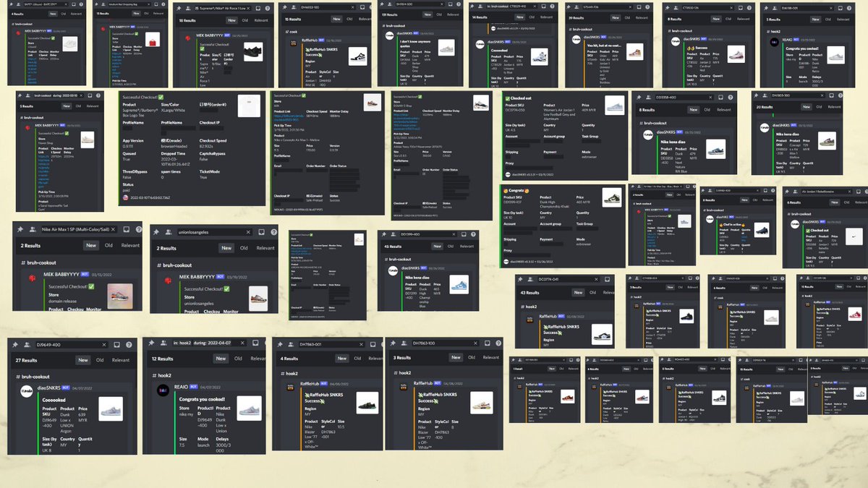Clear the unionlosangeles search with the X
Image resolution: width=868 pixels, height=488 pixels.
point(248,232)
